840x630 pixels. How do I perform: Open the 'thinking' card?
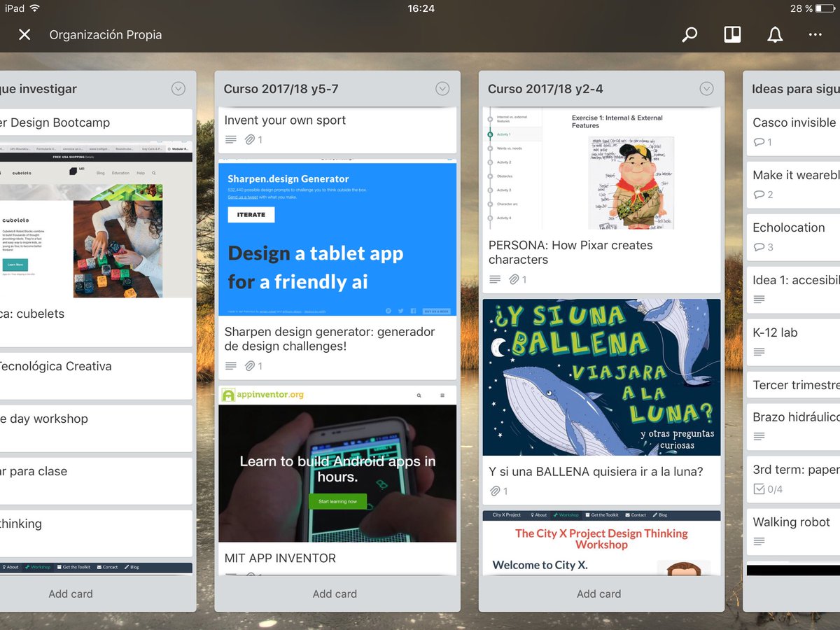click(96, 533)
